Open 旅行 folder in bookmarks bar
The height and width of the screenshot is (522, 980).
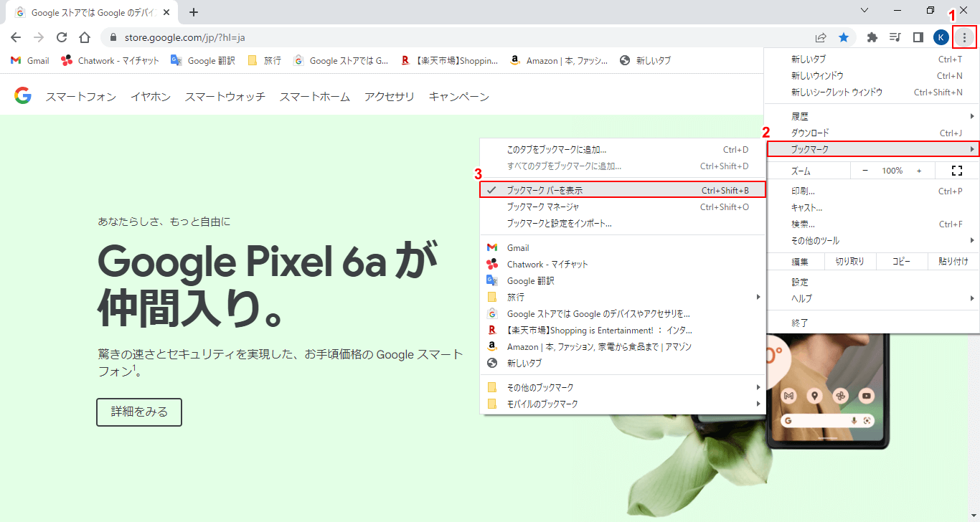point(264,61)
